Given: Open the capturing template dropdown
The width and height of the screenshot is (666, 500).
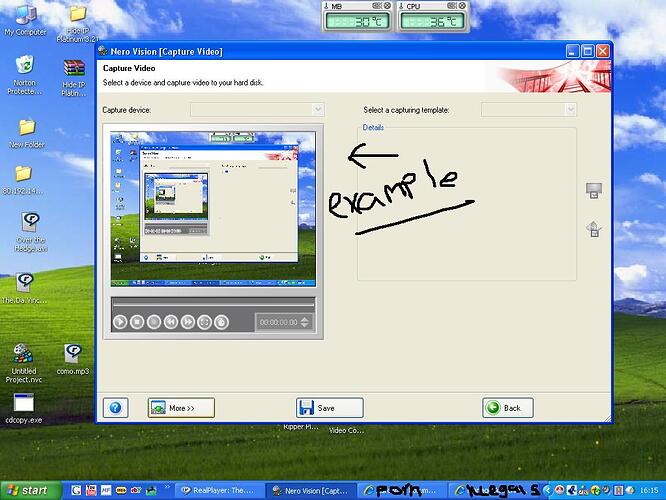Looking at the screenshot, I should [x=529, y=110].
